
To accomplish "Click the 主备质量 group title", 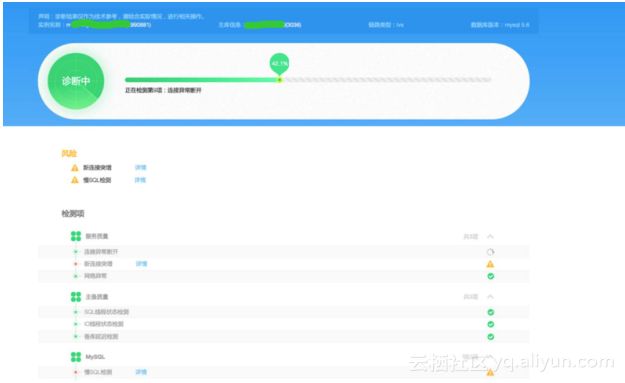I will tap(97, 297).
